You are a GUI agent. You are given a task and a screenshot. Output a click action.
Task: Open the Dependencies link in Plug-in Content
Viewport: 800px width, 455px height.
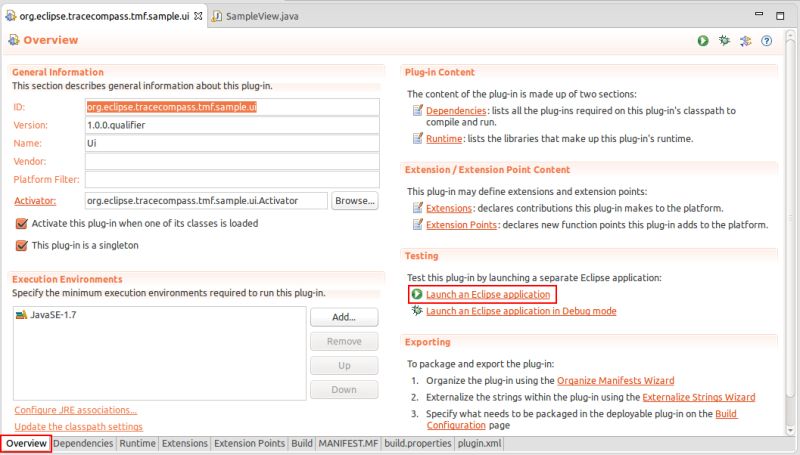pyautogui.click(x=456, y=110)
